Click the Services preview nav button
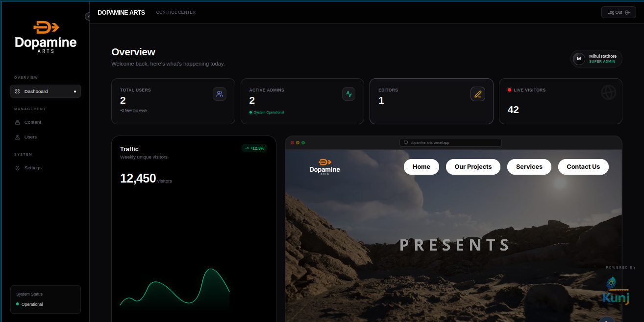The image size is (644, 322). pos(529,167)
